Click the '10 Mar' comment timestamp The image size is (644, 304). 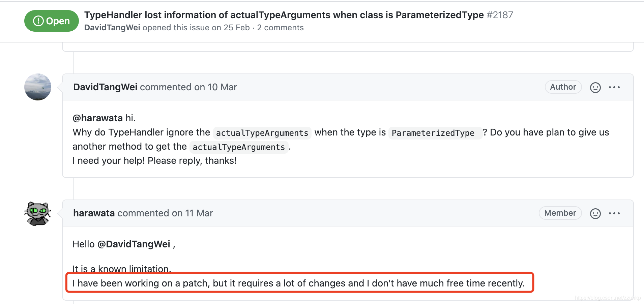[222, 87]
